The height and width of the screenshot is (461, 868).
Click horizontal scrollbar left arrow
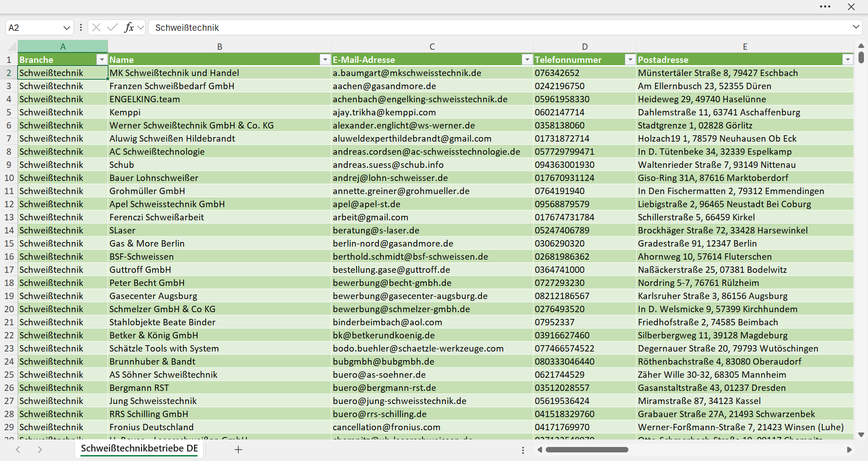pos(539,450)
